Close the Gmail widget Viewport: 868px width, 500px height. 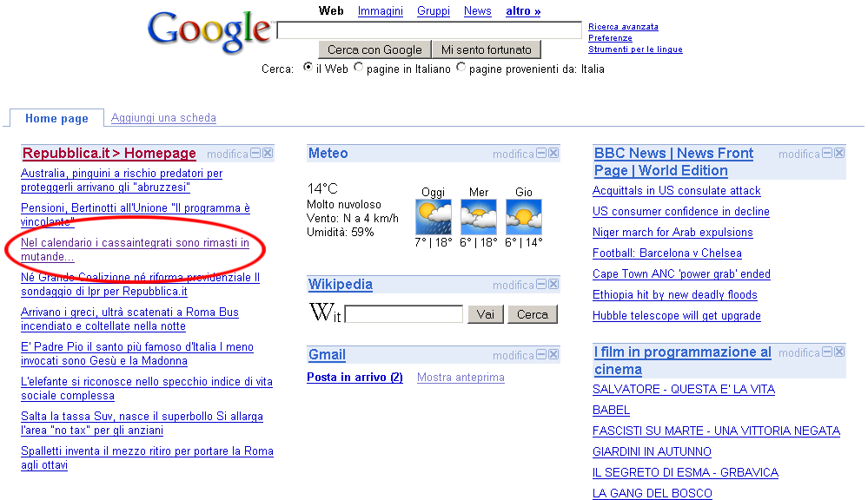coord(553,354)
